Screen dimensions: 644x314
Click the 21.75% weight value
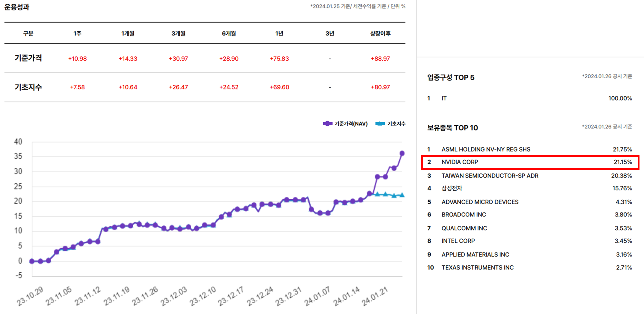click(622, 149)
